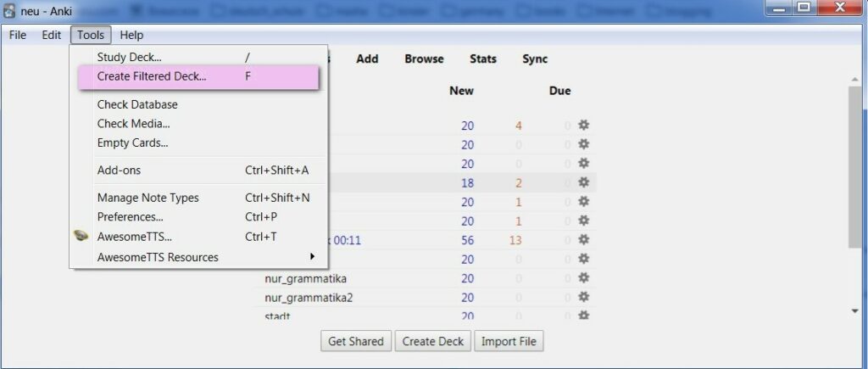Select the stadt deck

click(x=277, y=316)
